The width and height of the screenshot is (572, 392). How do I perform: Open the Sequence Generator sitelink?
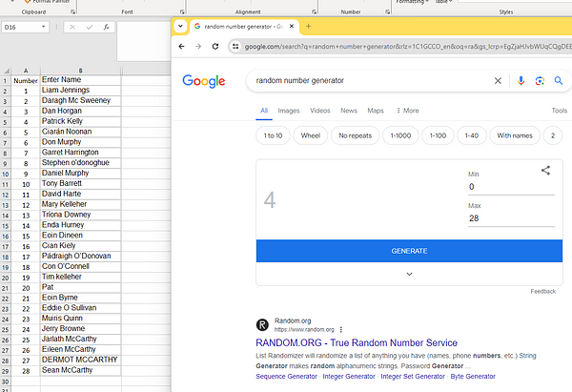(286, 377)
